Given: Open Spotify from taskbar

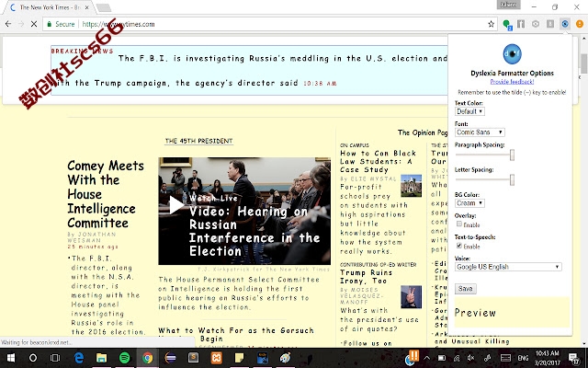Looking at the screenshot, I should coord(124,358).
